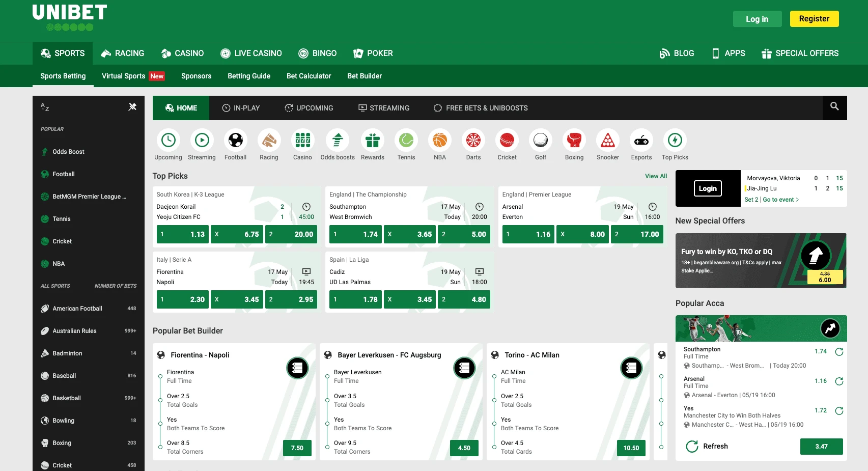Open the Upcoming events icon
Image resolution: width=868 pixels, height=471 pixels.
(x=168, y=140)
